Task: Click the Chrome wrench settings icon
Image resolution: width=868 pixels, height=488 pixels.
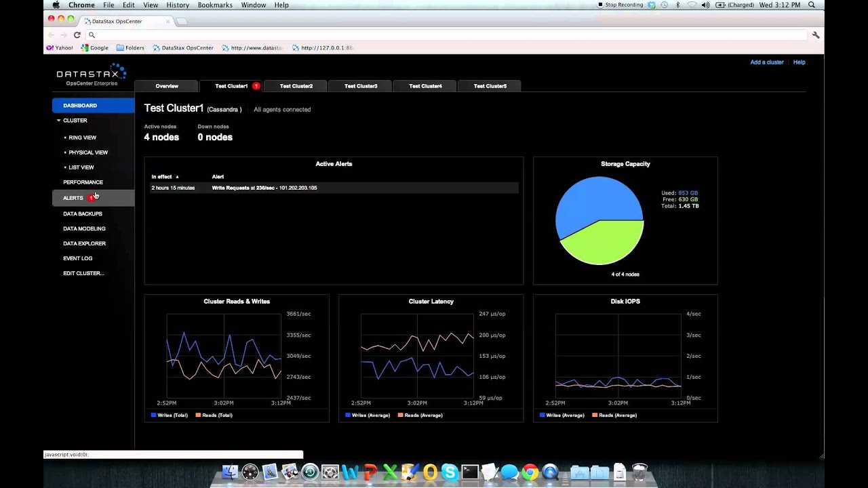Action: click(816, 35)
